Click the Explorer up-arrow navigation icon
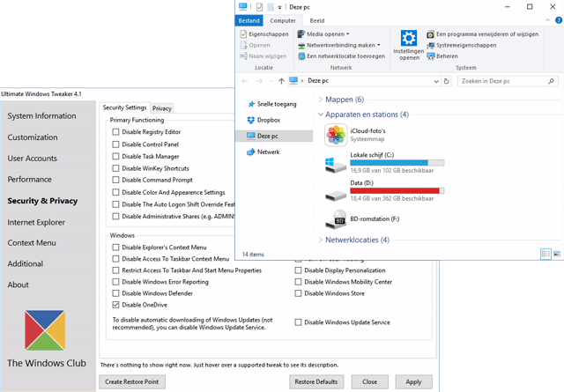Screen dimensions: 564x392 (x=281, y=81)
